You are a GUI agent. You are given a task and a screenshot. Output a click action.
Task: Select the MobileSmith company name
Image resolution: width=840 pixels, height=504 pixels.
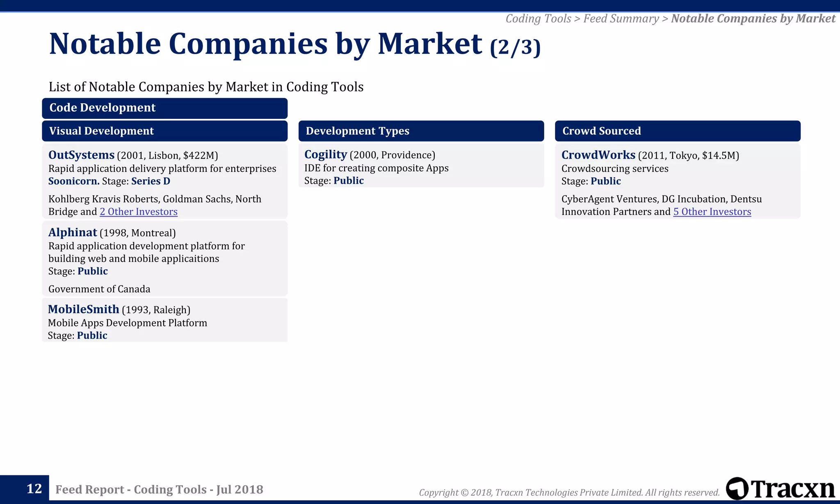(x=84, y=309)
